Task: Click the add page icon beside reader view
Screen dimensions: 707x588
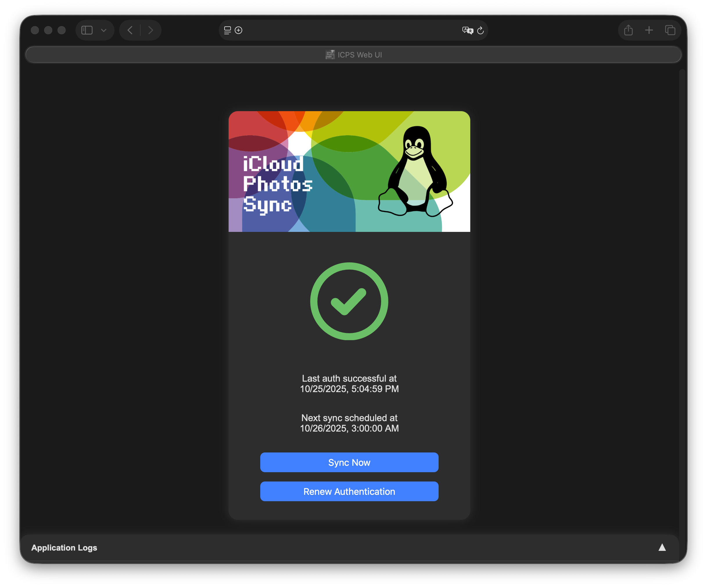Action: click(x=238, y=30)
